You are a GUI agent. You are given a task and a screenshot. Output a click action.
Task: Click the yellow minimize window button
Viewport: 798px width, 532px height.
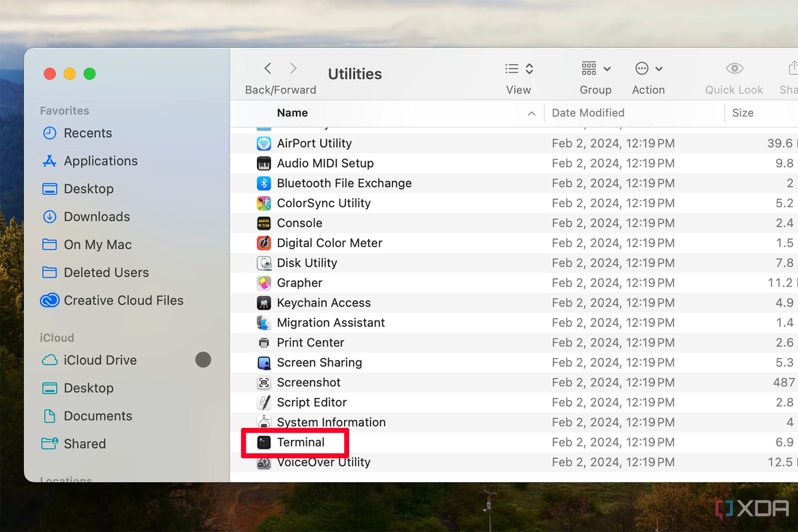pos(70,73)
